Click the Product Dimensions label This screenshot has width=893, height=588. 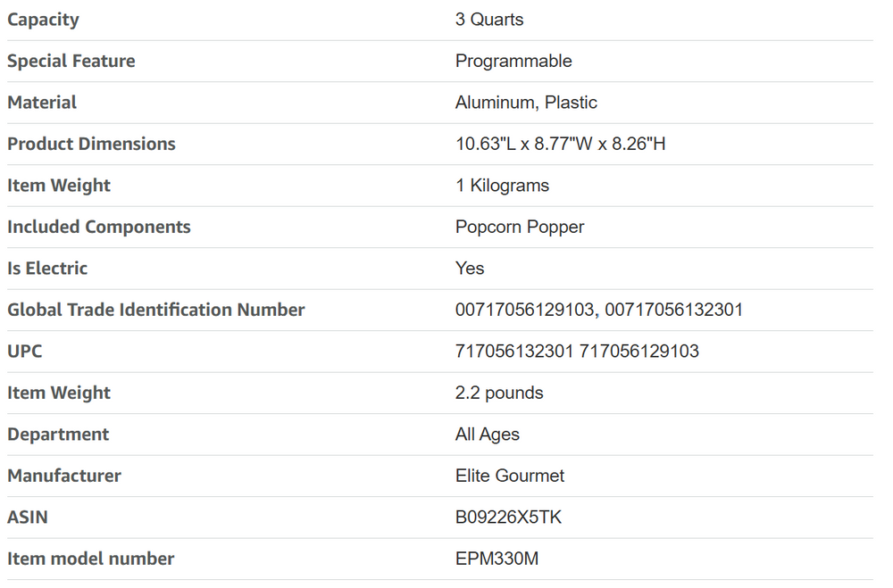[91, 144]
